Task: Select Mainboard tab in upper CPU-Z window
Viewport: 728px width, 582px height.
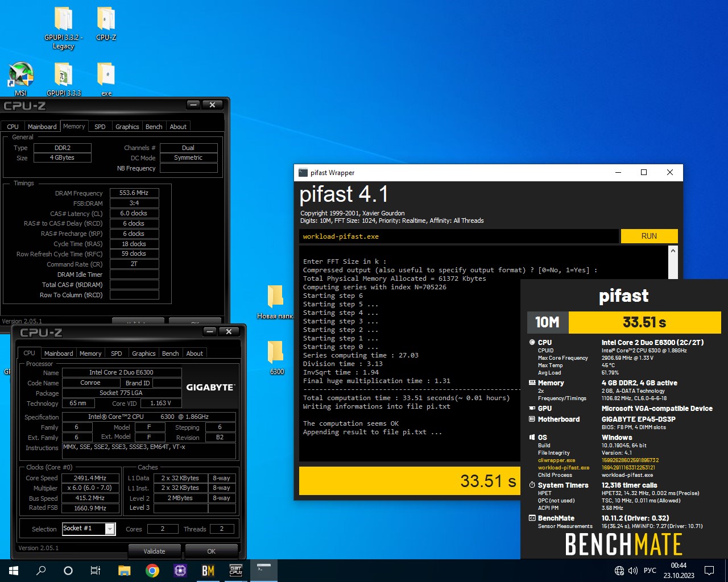Action: coord(42,127)
